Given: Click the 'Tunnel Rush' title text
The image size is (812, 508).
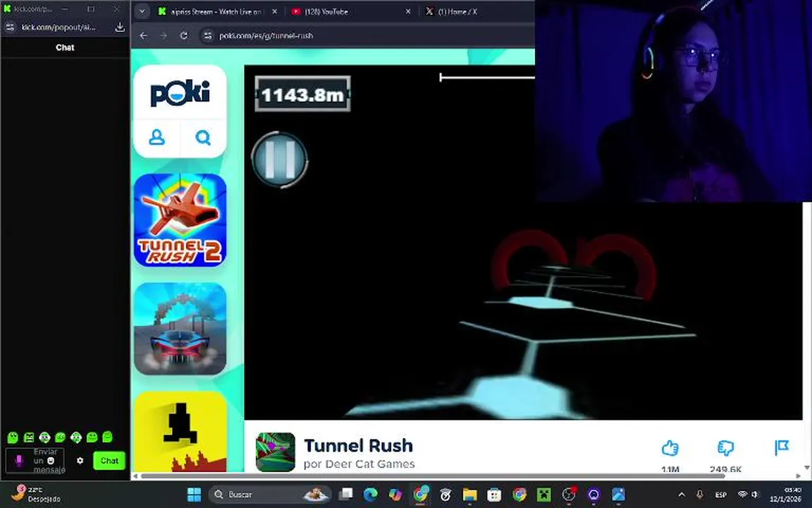Looking at the screenshot, I should (358, 446).
